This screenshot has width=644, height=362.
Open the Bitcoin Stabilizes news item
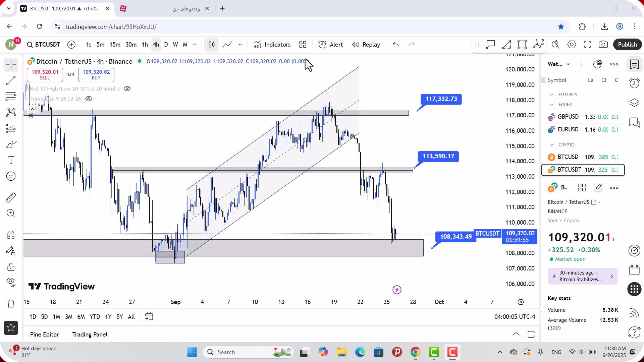tap(583, 276)
